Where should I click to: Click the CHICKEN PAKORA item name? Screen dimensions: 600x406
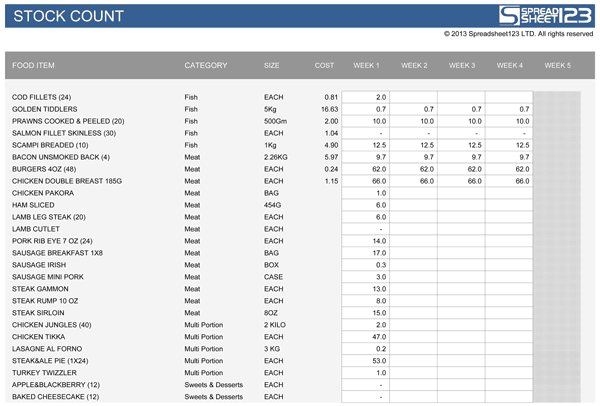tap(43, 193)
